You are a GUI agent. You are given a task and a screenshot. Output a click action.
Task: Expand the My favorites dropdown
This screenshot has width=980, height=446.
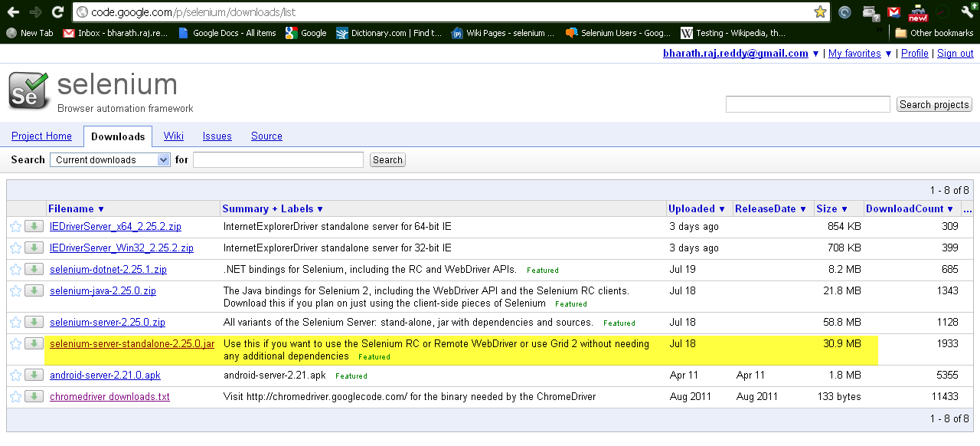pyautogui.click(x=888, y=54)
